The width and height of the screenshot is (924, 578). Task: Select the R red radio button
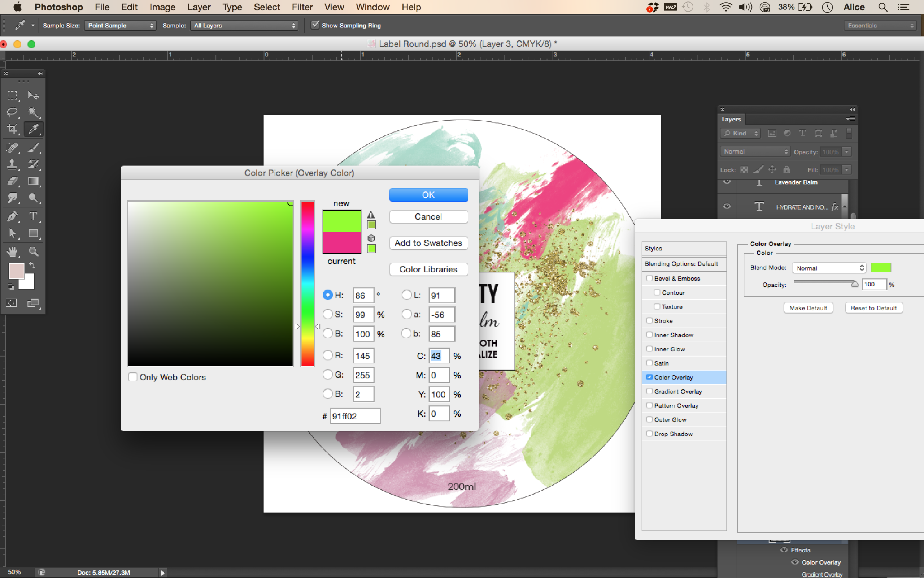[x=328, y=355]
